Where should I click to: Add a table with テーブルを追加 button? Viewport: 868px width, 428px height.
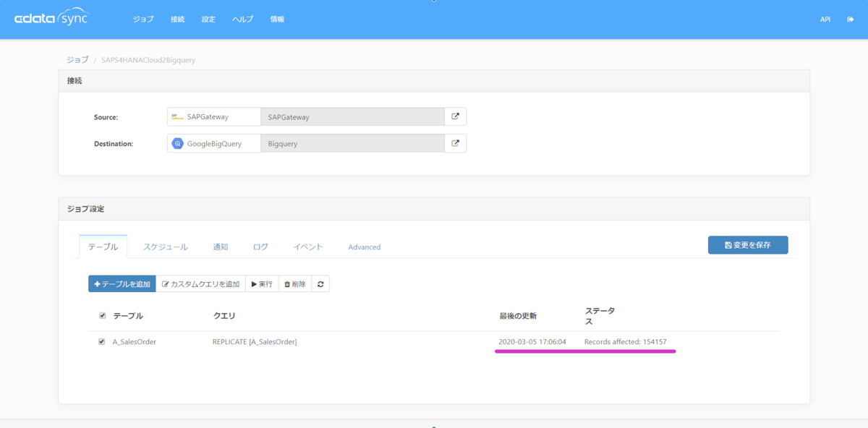(x=122, y=284)
